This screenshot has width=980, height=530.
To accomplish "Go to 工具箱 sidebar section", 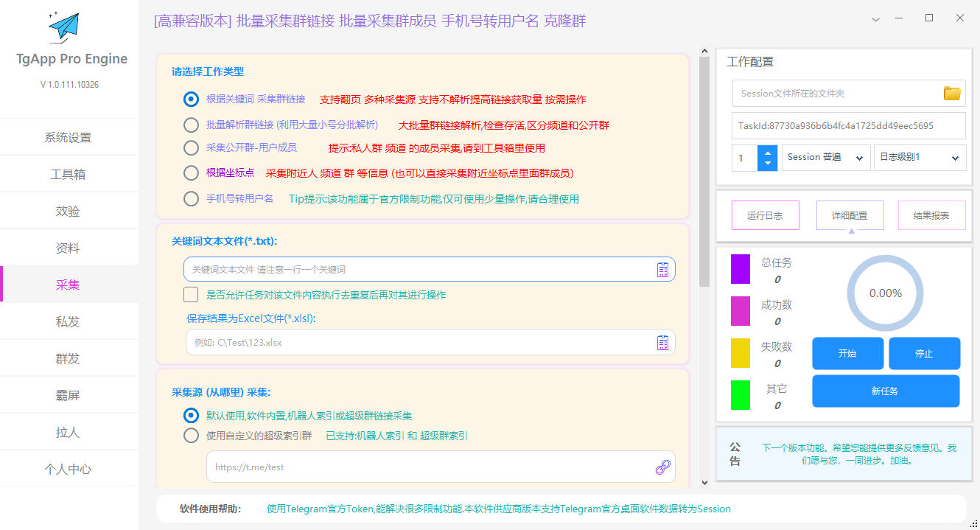I will click(68, 174).
